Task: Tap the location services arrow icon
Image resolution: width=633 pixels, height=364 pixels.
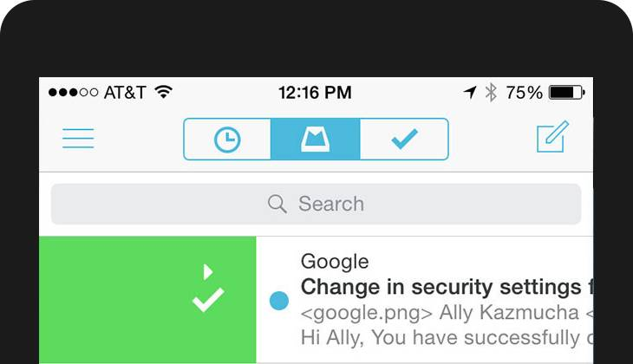Action: point(469,93)
